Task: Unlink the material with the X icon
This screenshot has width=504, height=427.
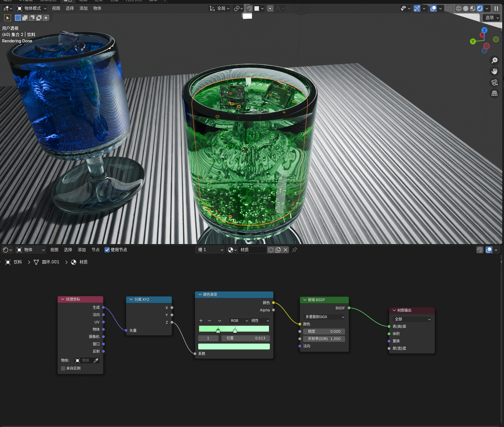Action: coord(285,250)
